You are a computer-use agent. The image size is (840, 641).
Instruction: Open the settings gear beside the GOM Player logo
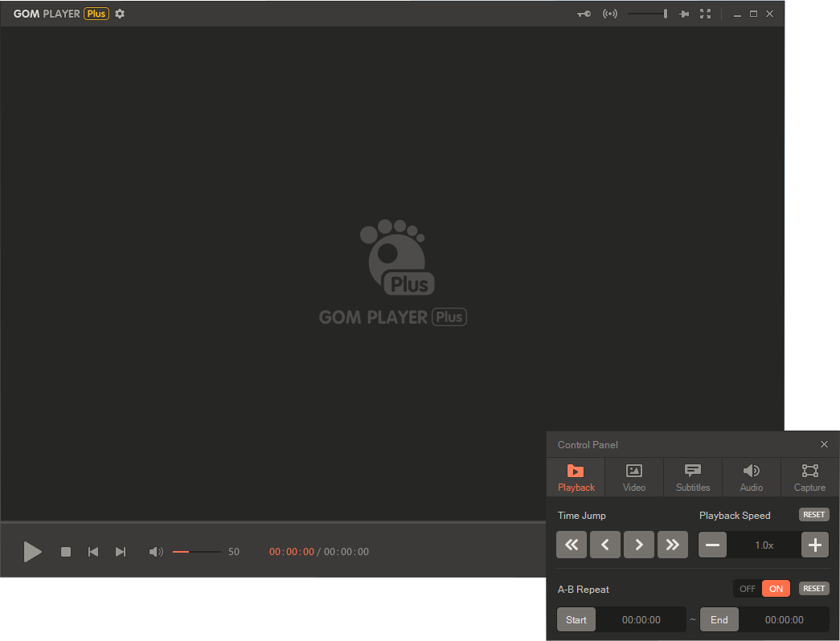coord(120,14)
